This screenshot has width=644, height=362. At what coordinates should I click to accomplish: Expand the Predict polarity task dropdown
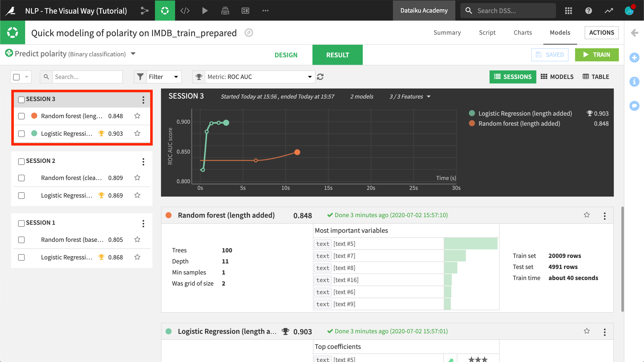tap(133, 54)
